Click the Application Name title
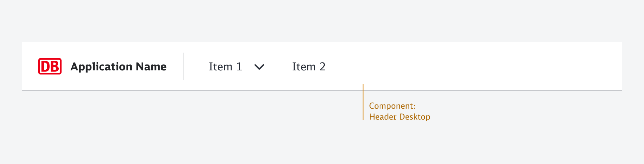This screenshot has width=644, height=164. pyautogui.click(x=118, y=67)
